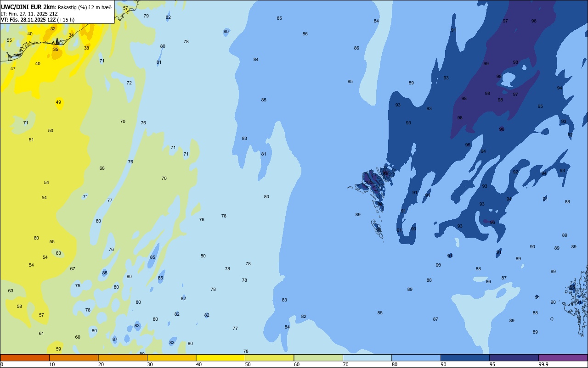Click the '50' value on the map
The width and height of the screenshot is (588, 368).
tap(51, 130)
